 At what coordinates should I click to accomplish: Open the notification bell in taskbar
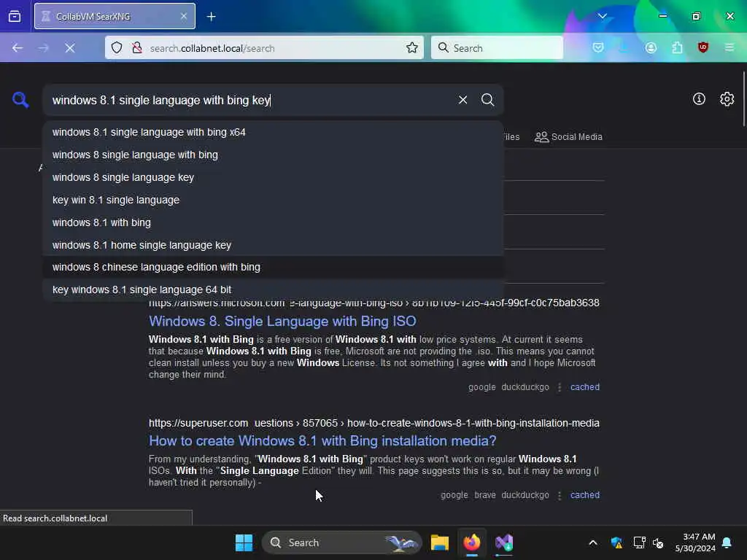pos(727,542)
